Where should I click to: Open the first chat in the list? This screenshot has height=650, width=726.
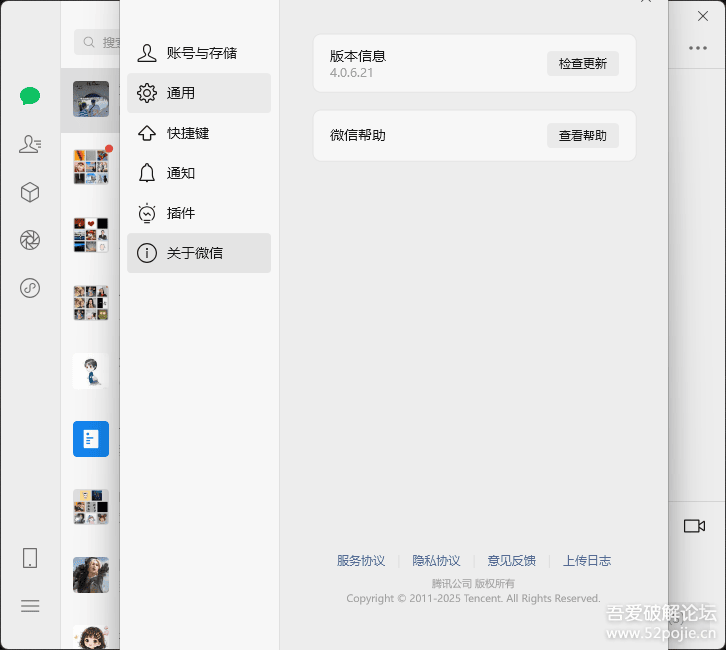(x=91, y=99)
